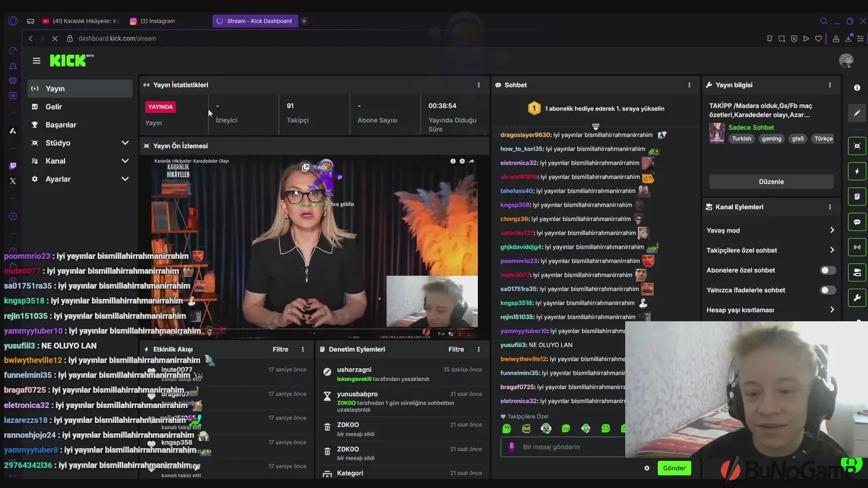Screen dimensions: 868x488
Task: Toggle Abonelere özel sohbet
Action: coord(827,270)
